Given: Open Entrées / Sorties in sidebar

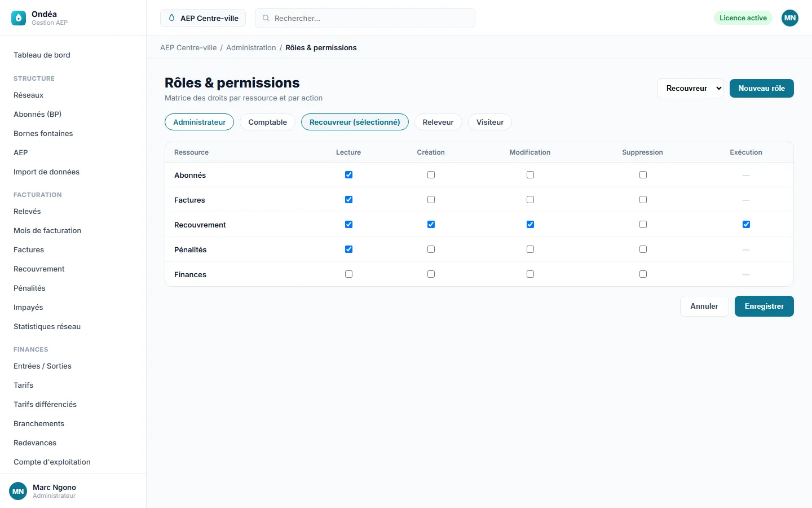Looking at the screenshot, I should click(x=73, y=366).
